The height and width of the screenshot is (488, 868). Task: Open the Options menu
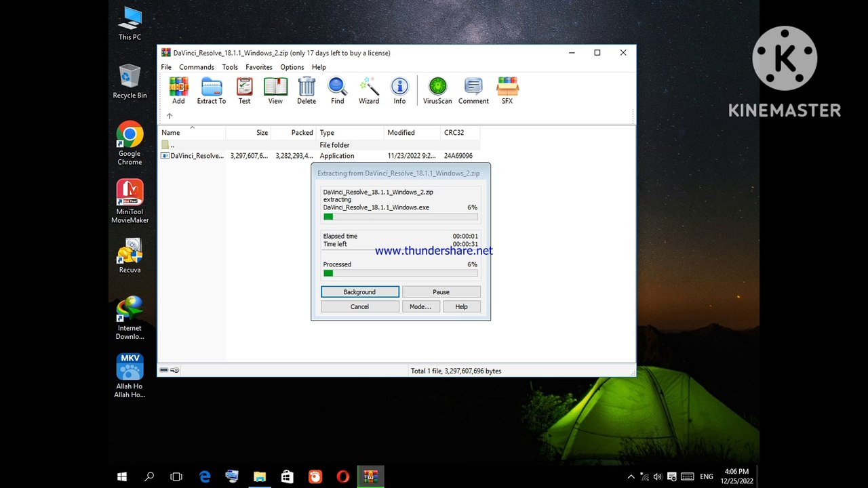pyautogui.click(x=292, y=67)
